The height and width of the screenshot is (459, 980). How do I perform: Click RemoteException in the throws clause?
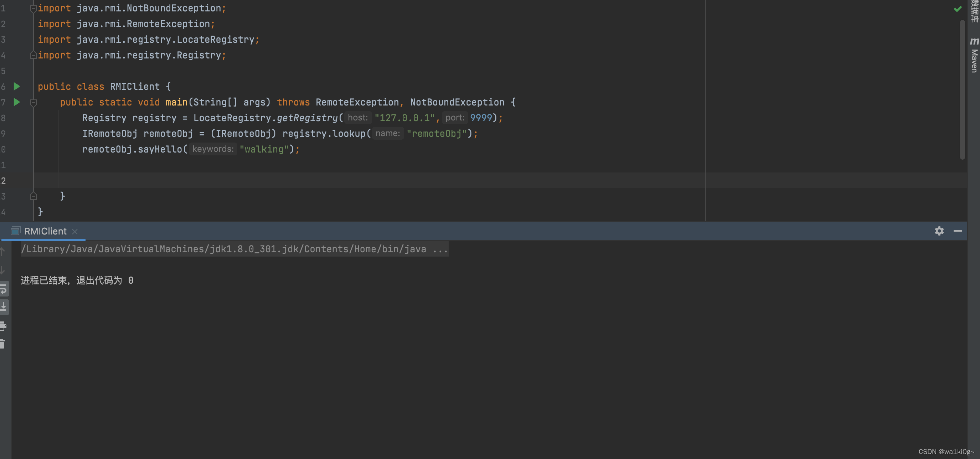click(357, 102)
